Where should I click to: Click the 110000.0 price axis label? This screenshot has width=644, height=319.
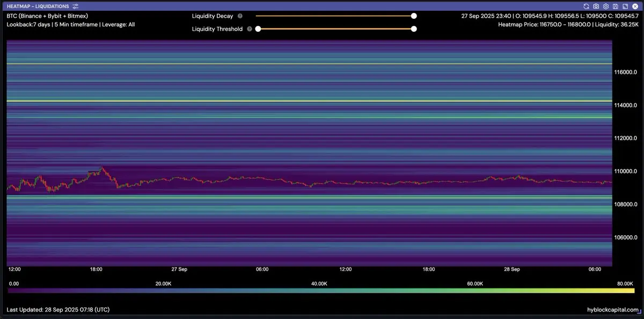[626, 171]
